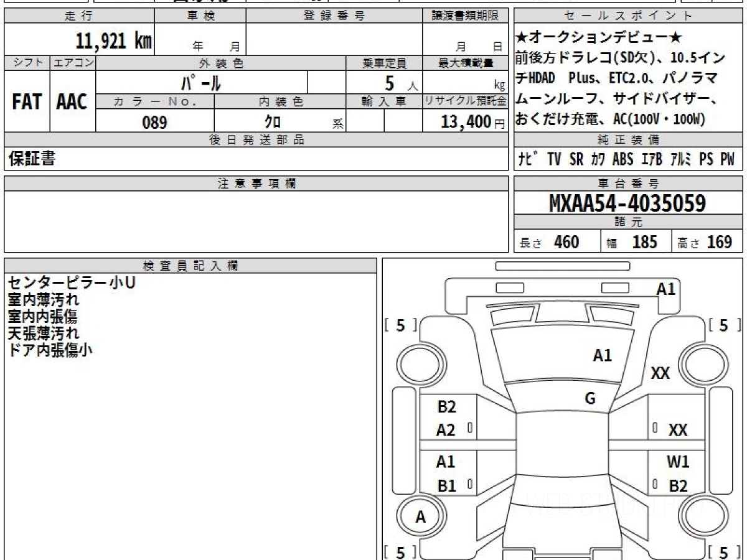
Task: Select the カラーNo. label
Action: [155, 101]
